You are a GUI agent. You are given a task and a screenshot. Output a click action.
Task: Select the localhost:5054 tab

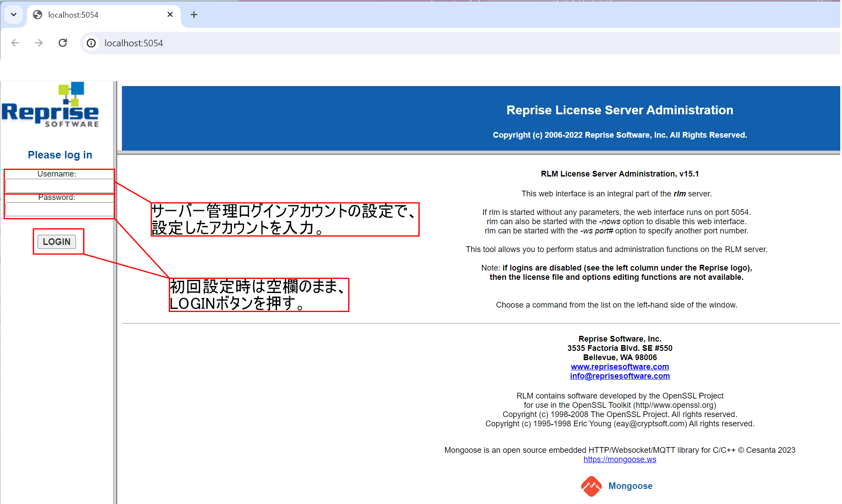(104, 15)
